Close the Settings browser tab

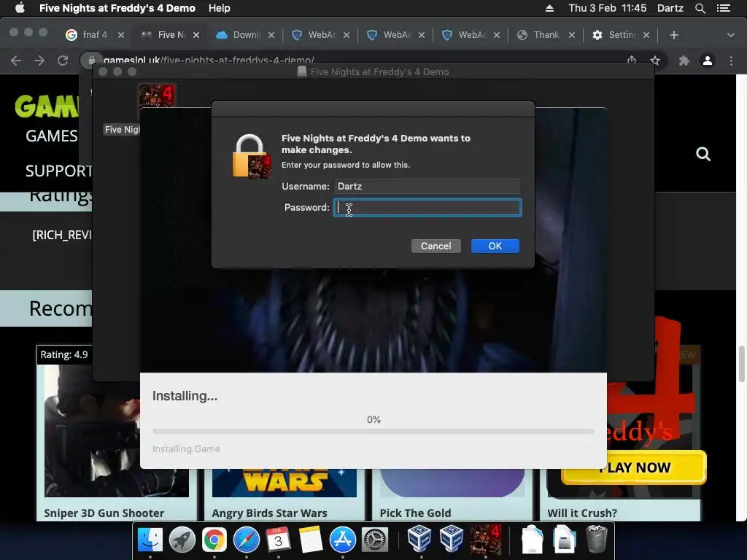click(x=646, y=35)
